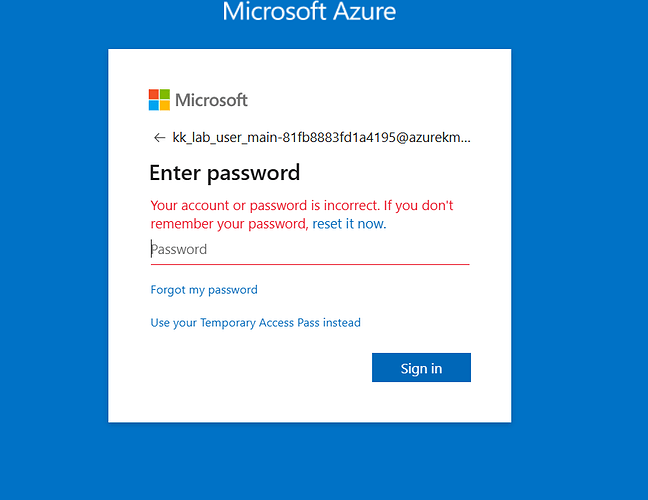Click the back arrow beside the account email

point(159,138)
